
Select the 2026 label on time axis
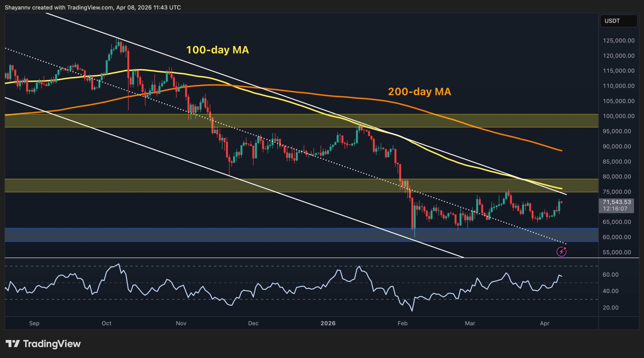pos(328,324)
